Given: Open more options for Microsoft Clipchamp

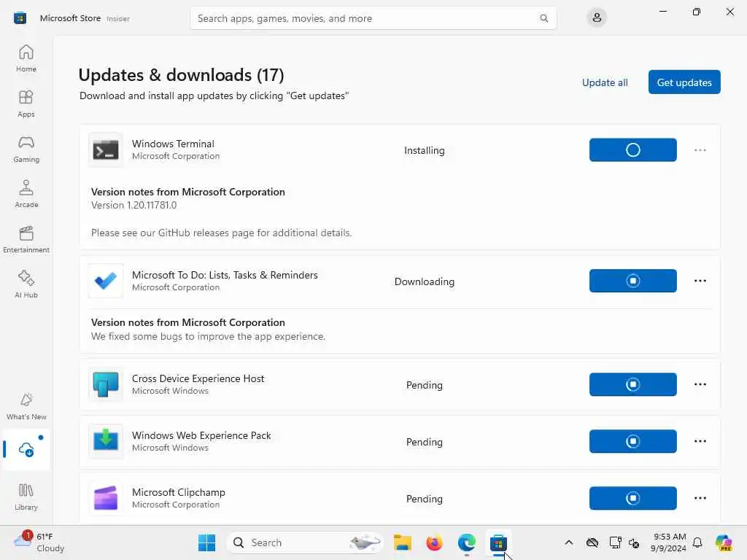Looking at the screenshot, I should click(x=700, y=498).
